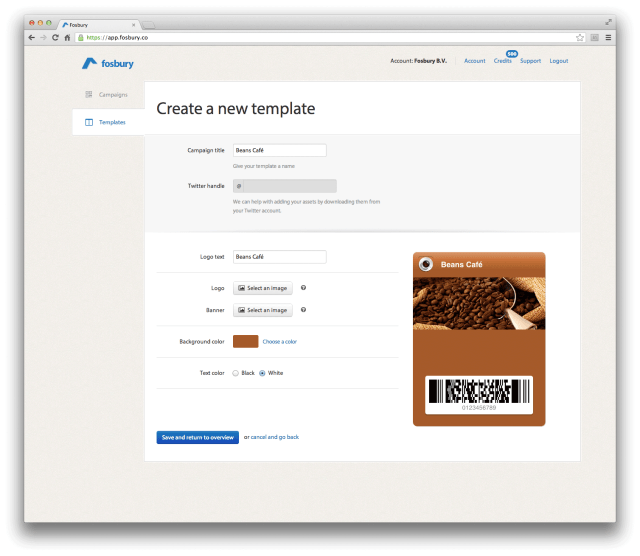
Task: Click the coffee beans banner image preview
Action: coord(479,303)
